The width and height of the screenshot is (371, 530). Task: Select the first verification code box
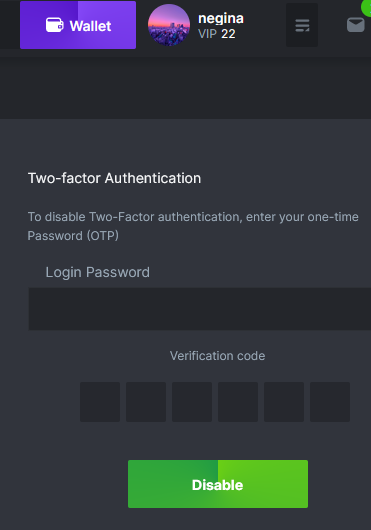100,402
